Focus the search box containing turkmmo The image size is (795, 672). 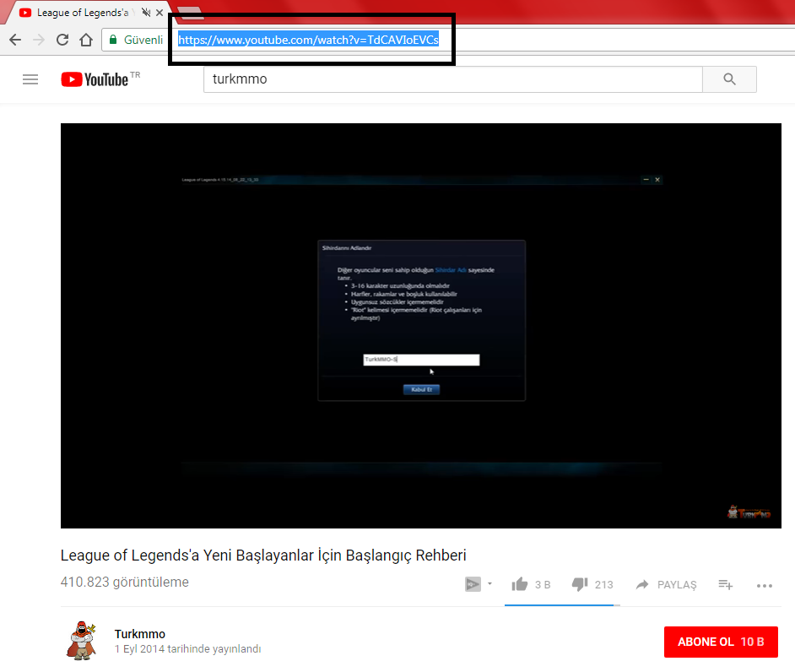tap(452, 79)
